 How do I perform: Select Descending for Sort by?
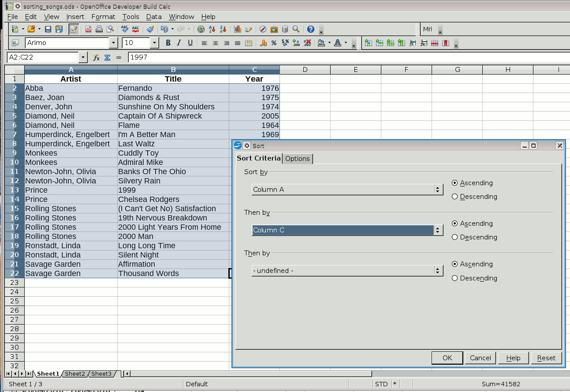(455, 197)
